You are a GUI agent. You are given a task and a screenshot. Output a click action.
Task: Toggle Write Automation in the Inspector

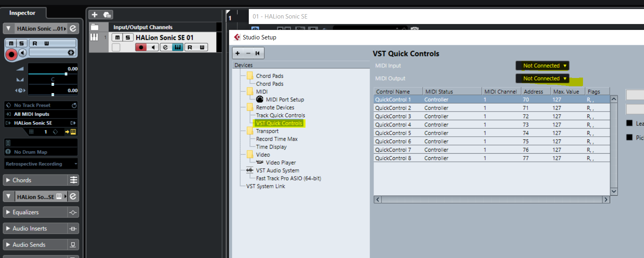(x=46, y=43)
